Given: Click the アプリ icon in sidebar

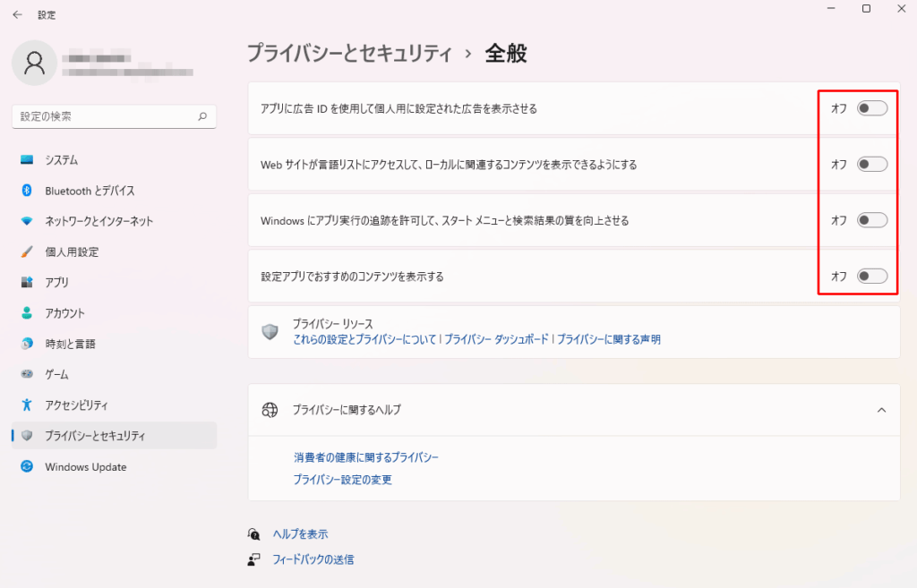Looking at the screenshot, I should 27,282.
